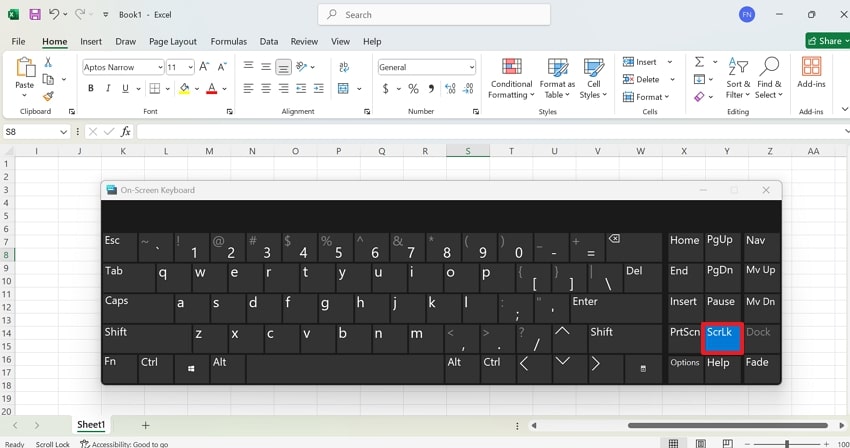The image size is (850, 448).
Task: Toggle Underline formatting
Action: 125,88
